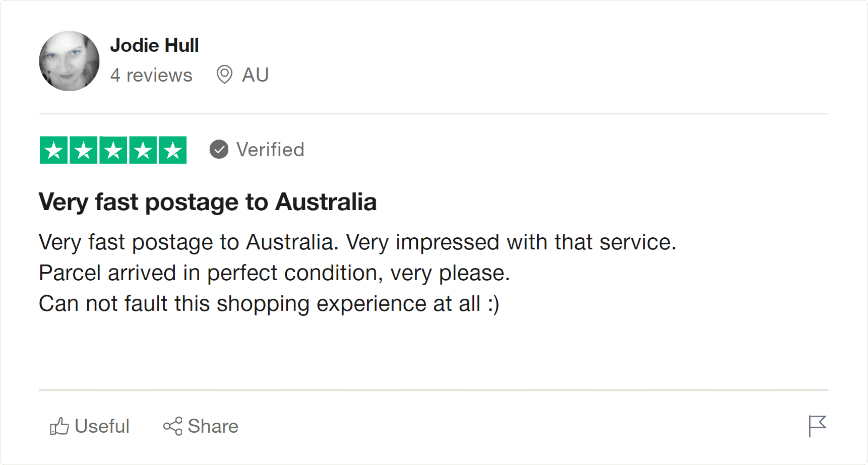This screenshot has width=868, height=465.
Task: Click the thumbs-up icon beside Useful
Action: (x=59, y=426)
